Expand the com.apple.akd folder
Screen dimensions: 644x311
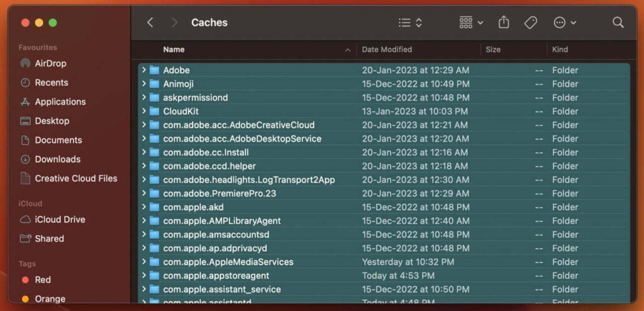click(x=144, y=207)
